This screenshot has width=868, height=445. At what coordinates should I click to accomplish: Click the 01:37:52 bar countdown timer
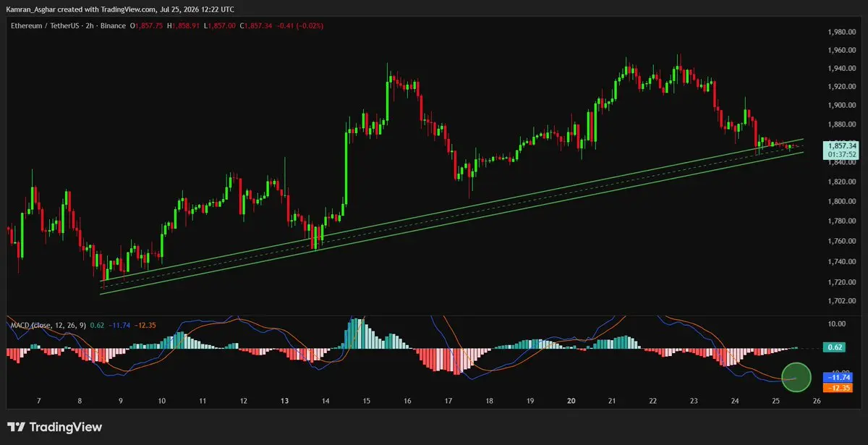pos(842,154)
